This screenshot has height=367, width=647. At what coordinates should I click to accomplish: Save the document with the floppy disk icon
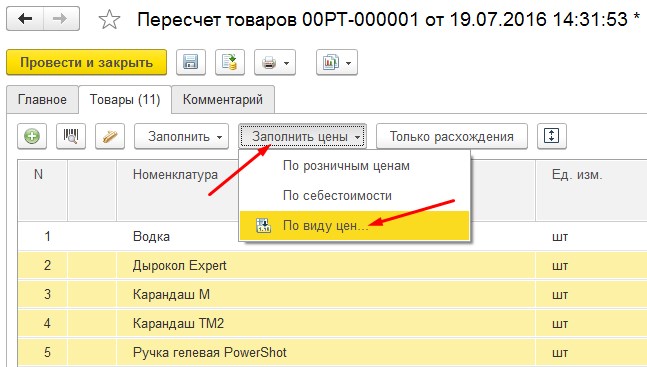[191, 62]
